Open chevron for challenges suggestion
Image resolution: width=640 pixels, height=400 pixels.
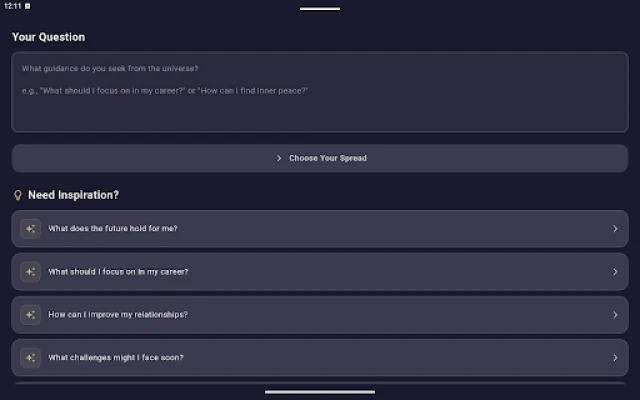(x=615, y=358)
